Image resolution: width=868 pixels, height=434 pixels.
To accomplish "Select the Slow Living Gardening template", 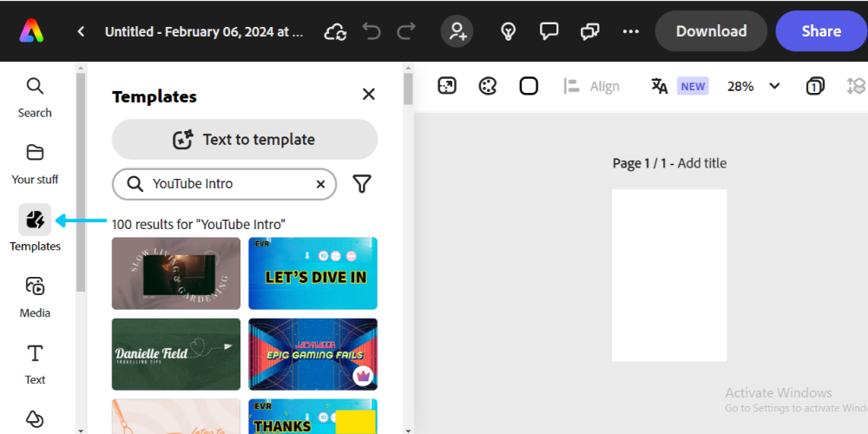I will tap(176, 273).
